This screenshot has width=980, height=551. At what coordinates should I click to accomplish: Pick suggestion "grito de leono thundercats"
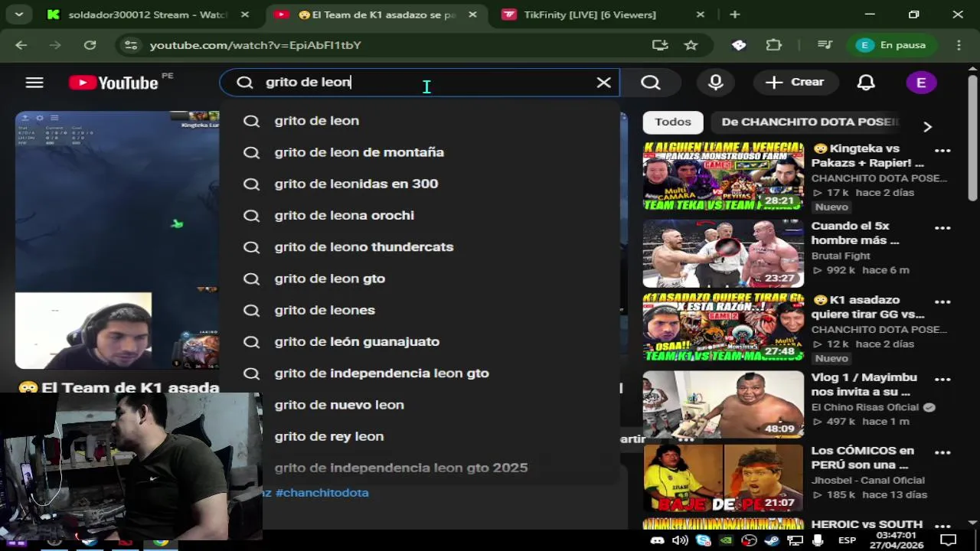420,246
